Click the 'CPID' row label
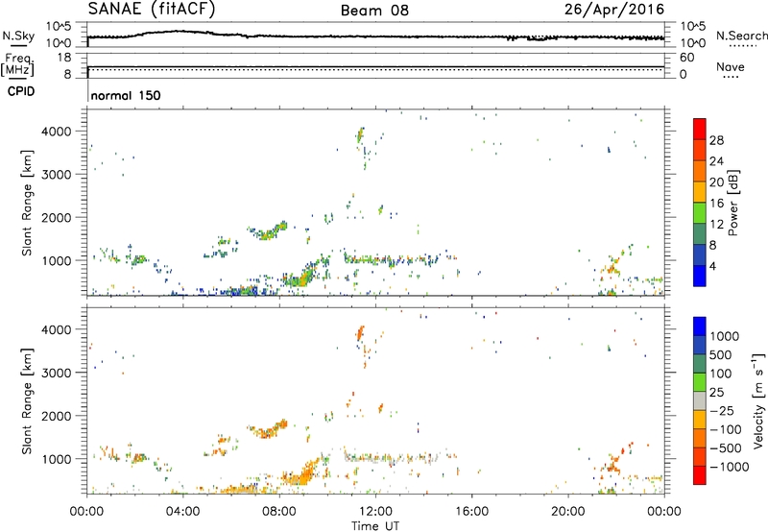This screenshot has height=532, width=768. [x=21, y=91]
